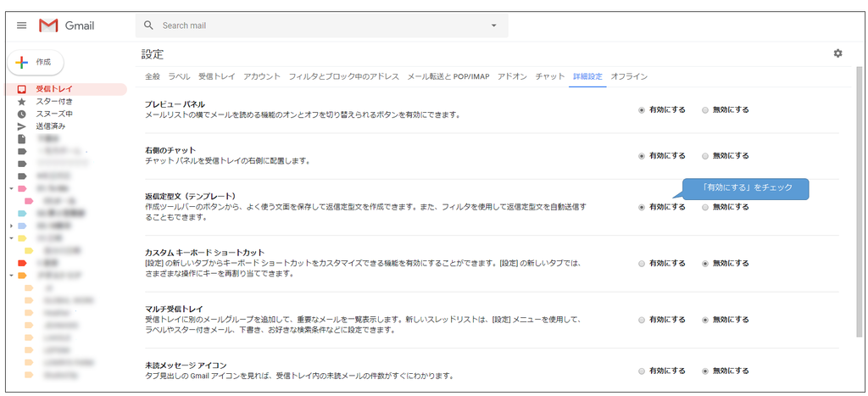
Task: Open search options dropdown arrow
Action: (494, 25)
